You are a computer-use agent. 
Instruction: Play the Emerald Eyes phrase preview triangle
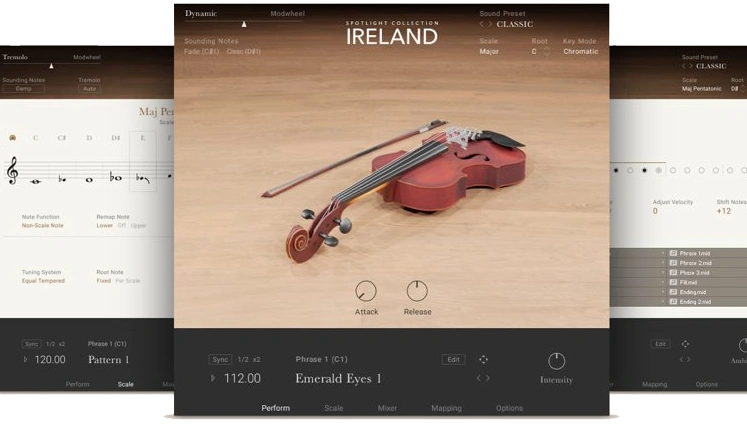[213, 378]
